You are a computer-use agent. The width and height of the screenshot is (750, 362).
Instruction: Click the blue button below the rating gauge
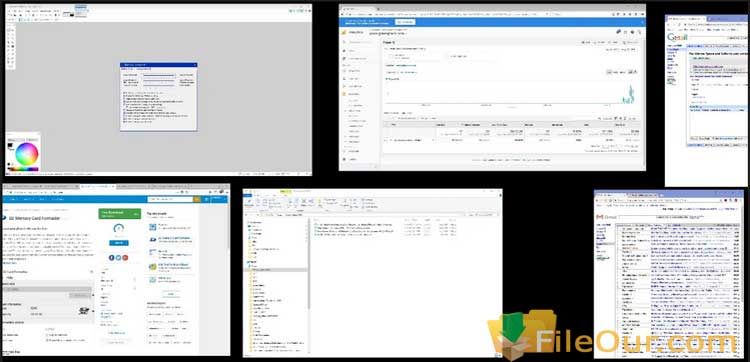(x=119, y=242)
